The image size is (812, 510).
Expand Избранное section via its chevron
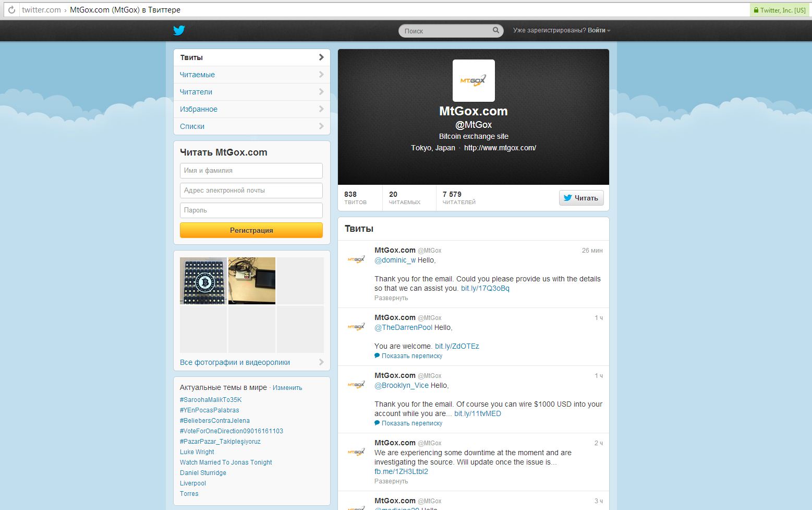pos(321,109)
